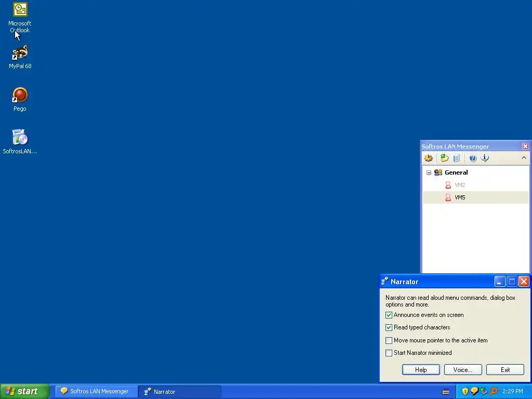Collapse the Softros toolbar with the chevron
Viewport: 532px width, 399px height.
point(524,158)
